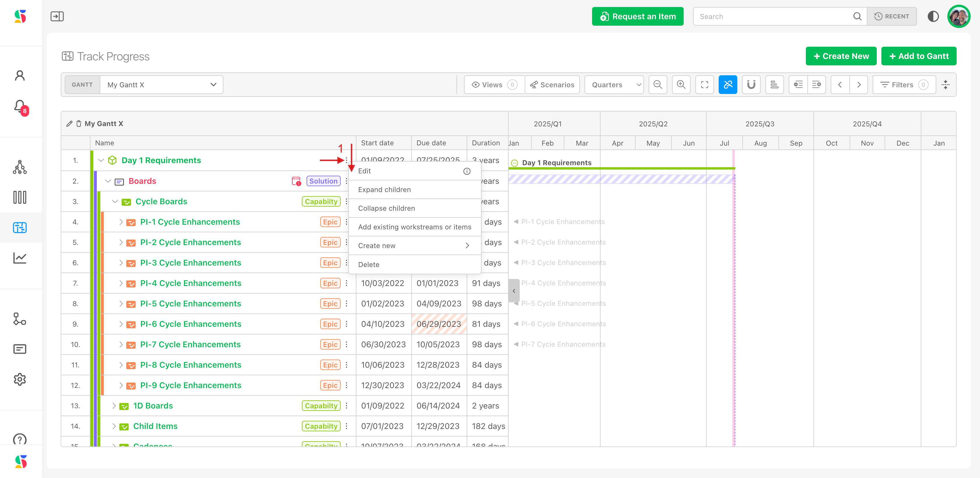980x478 pixels.
Task: Open the settings gear in sidebar
Action: 20,379
